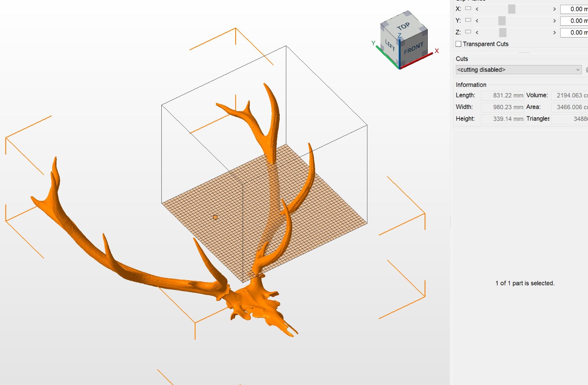Click the Volume value field

click(x=570, y=96)
